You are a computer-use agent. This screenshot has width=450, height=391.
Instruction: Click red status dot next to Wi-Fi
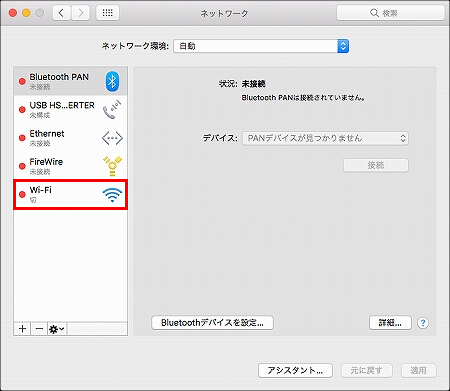(22, 194)
